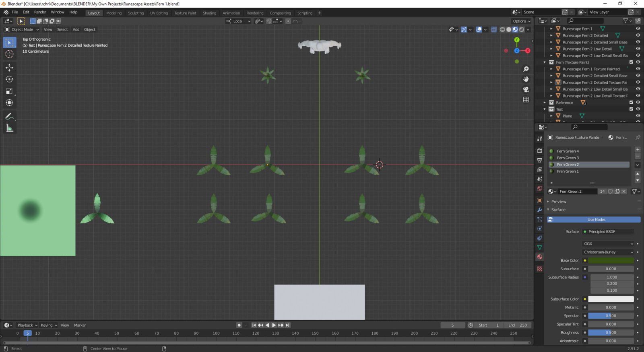Select the Transform tool
Image resolution: width=644 pixels, height=352 pixels.
[x=9, y=103]
